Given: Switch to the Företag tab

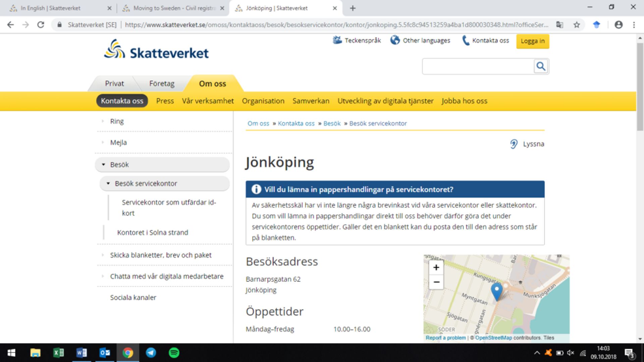Looking at the screenshot, I should click(x=162, y=83).
